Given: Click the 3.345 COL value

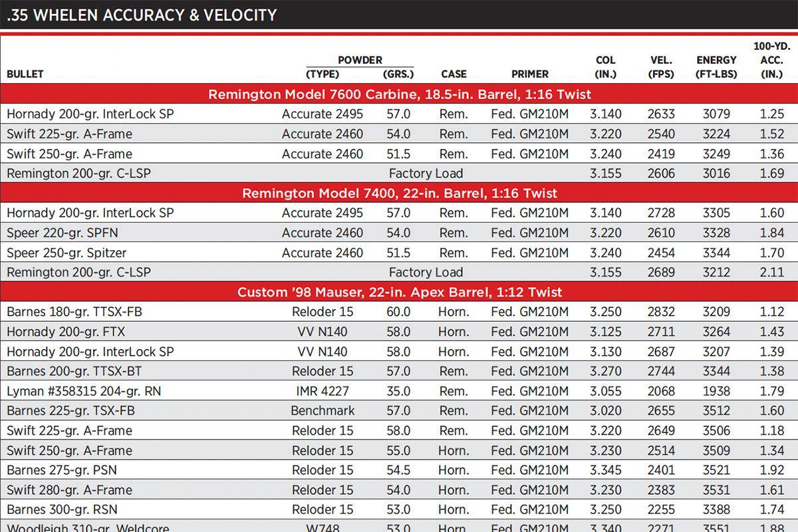Looking at the screenshot, I should point(606,470).
